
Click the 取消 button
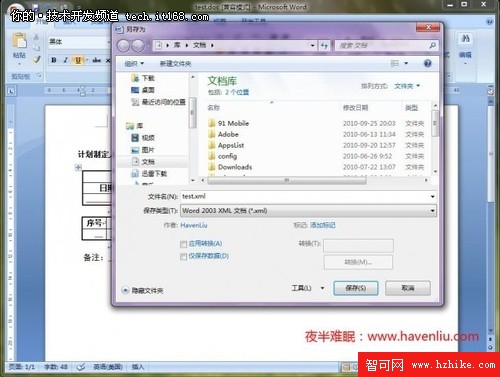point(408,288)
